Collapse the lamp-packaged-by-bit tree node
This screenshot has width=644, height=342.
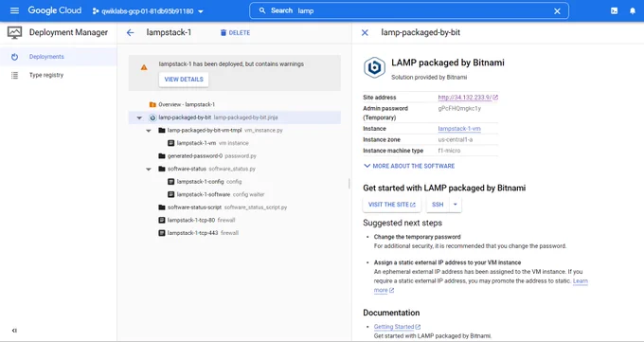[139, 117]
